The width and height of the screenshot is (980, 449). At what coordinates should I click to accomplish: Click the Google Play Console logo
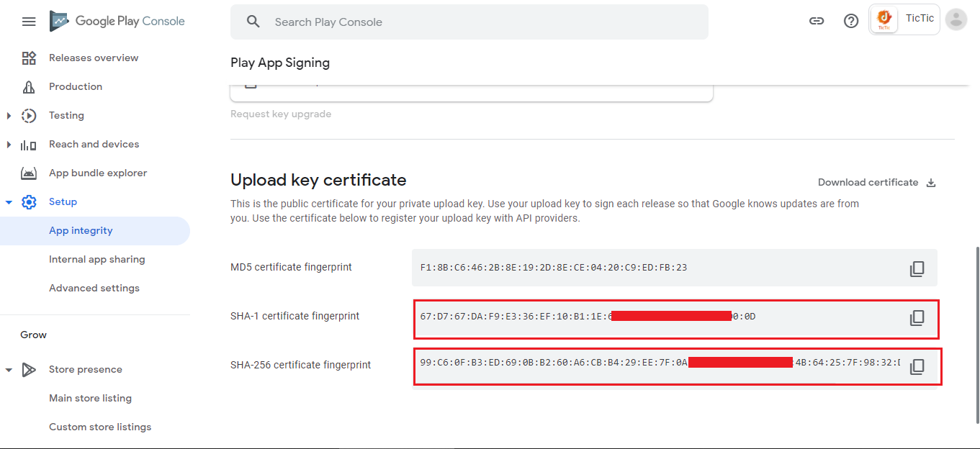coord(117,22)
